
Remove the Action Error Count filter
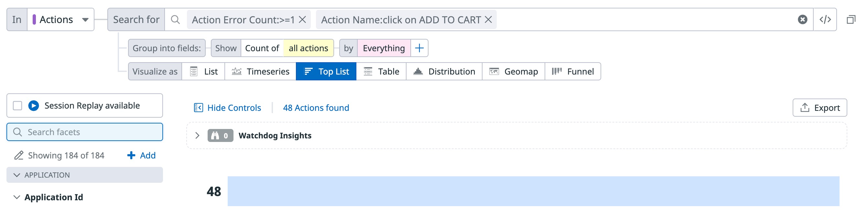pos(302,19)
